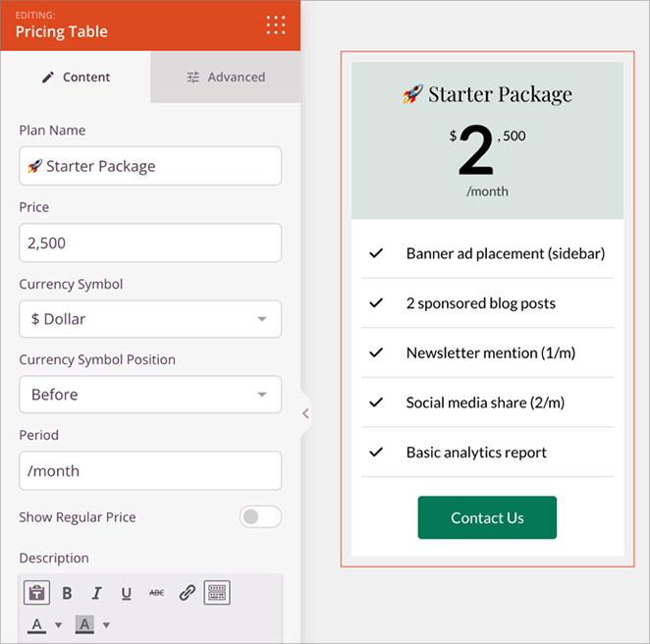This screenshot has width=650, height=644.
Task: Open the grid dots menu in header
Action: click(276, 25)
